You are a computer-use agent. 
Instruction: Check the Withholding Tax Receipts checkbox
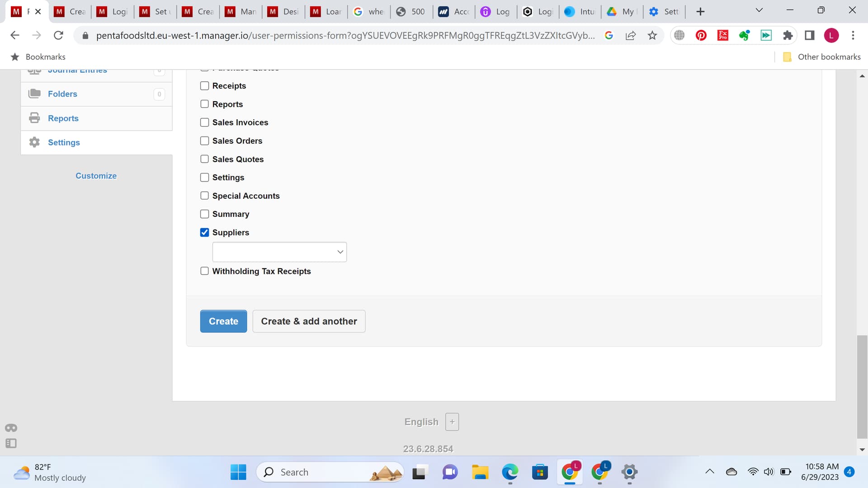click(x=204, y=271)
